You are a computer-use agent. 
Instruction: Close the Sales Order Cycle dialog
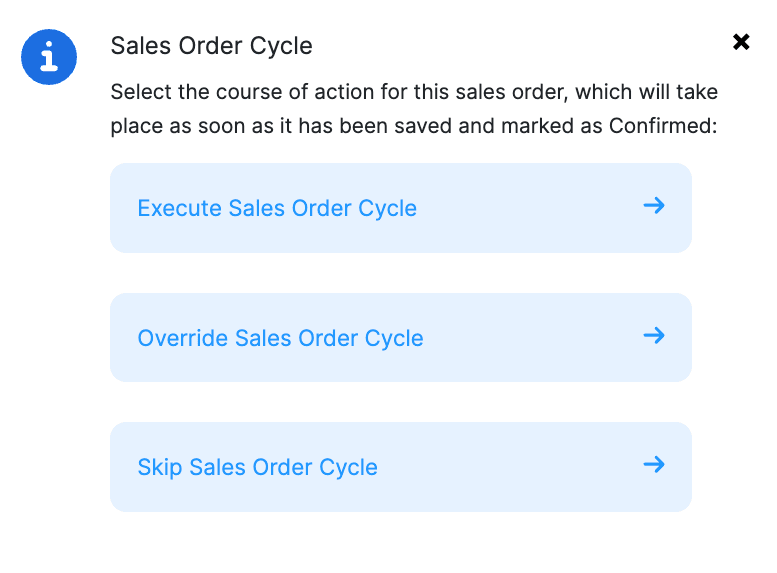741,42
